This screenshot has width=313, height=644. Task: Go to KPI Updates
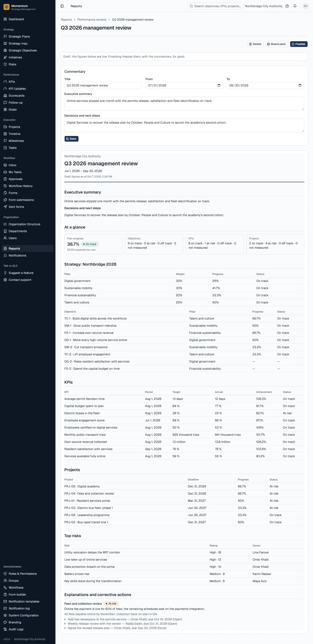point(28,89)
